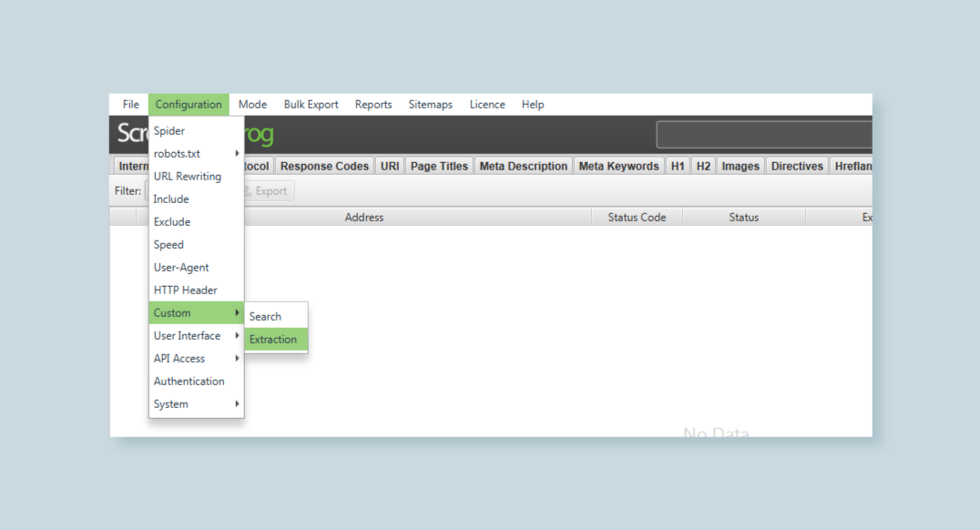Switch to the Response Codes tab
The image size is (980, 530).
click(x=324, y=167)
